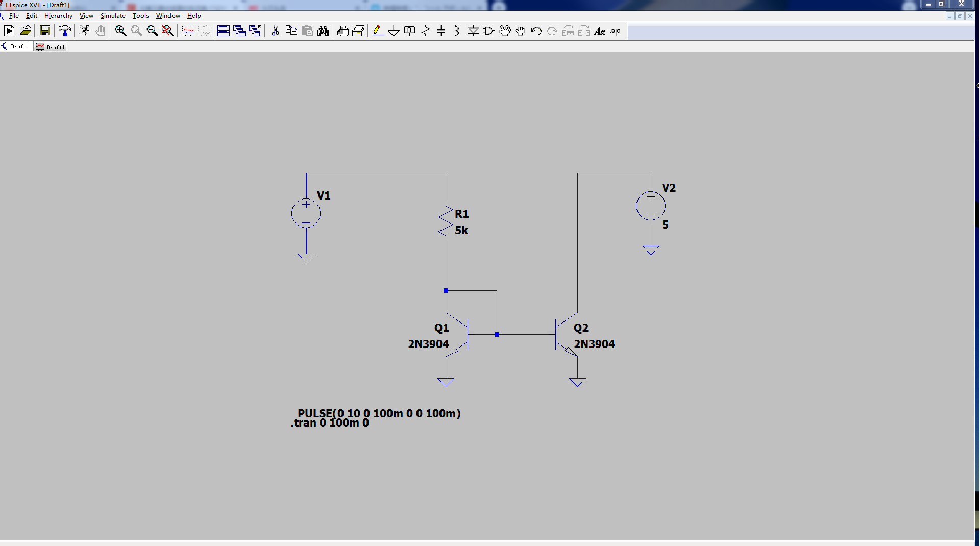Run the simulation with the running man icon
This screenshot has height=546, width=980.
(x=84, y=31)
